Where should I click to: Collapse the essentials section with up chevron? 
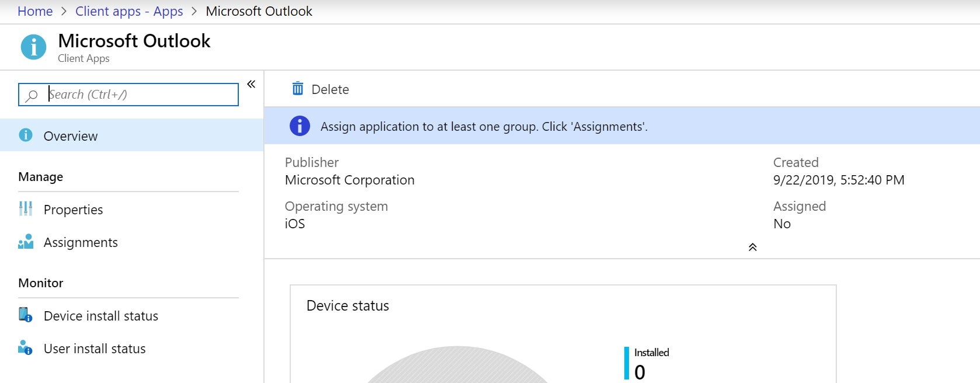tap(753, 247)
